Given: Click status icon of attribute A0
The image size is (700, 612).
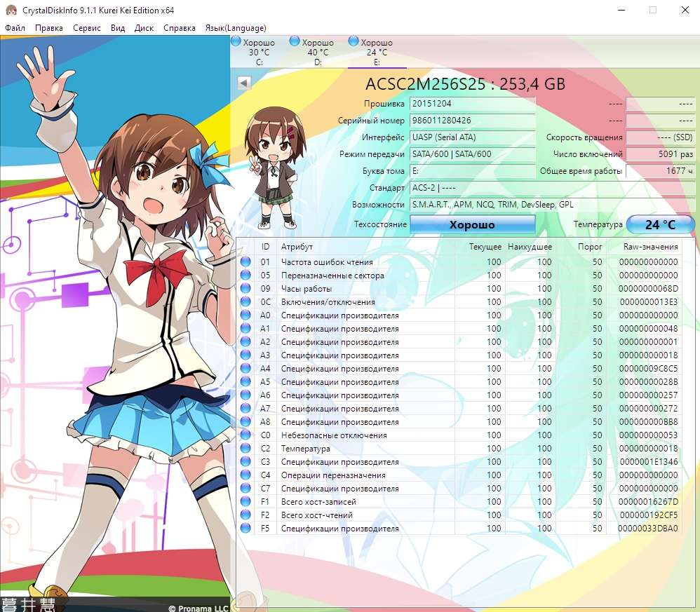Looking at the screenshot, I should tap(245, 315).
